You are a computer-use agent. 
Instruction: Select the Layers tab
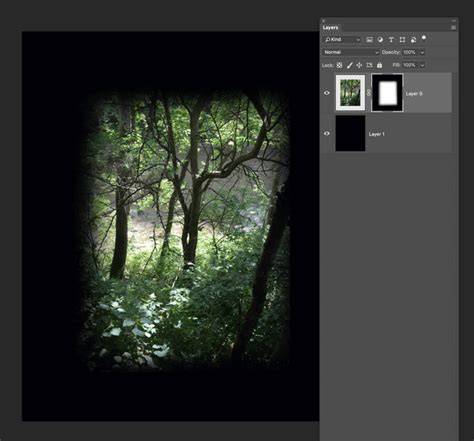(x=330, y=28)
